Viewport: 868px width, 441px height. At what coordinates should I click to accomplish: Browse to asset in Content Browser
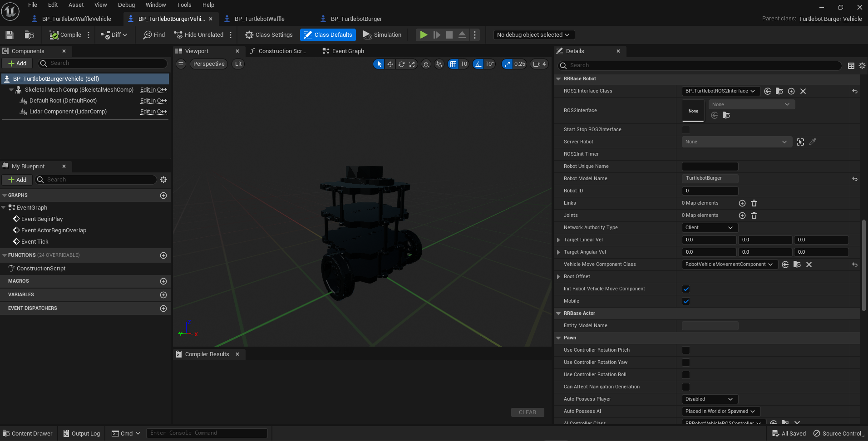[30, 35]
